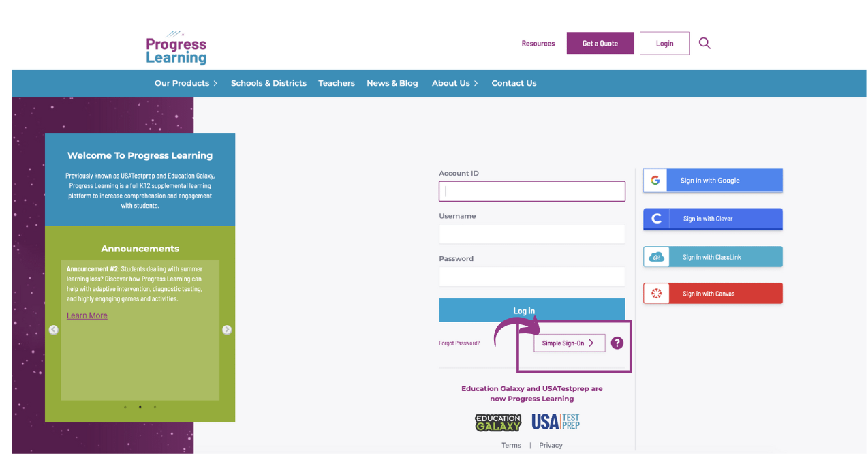Expand the About Us menu
Screen dimensions: 868x462
[x=455, y=83]
